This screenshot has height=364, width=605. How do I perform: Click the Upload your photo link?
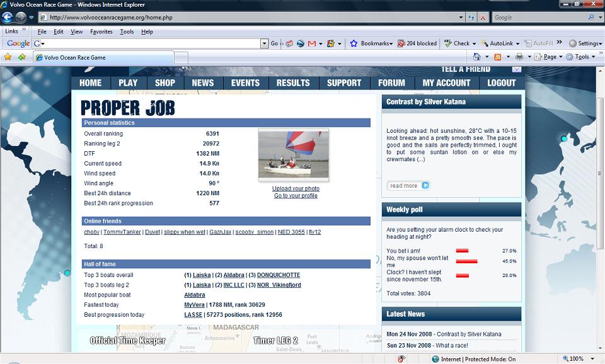coord(296,188)
